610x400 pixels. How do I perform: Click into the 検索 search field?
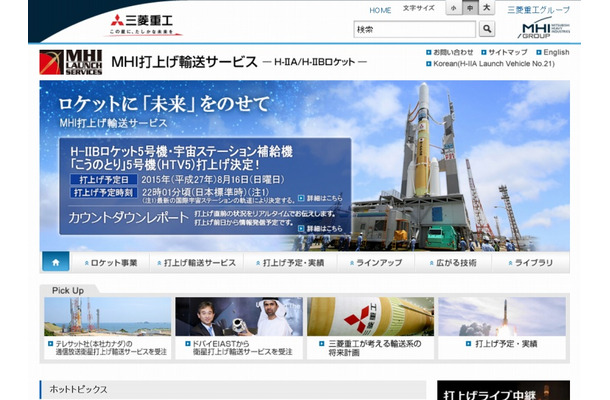point(414,29)
